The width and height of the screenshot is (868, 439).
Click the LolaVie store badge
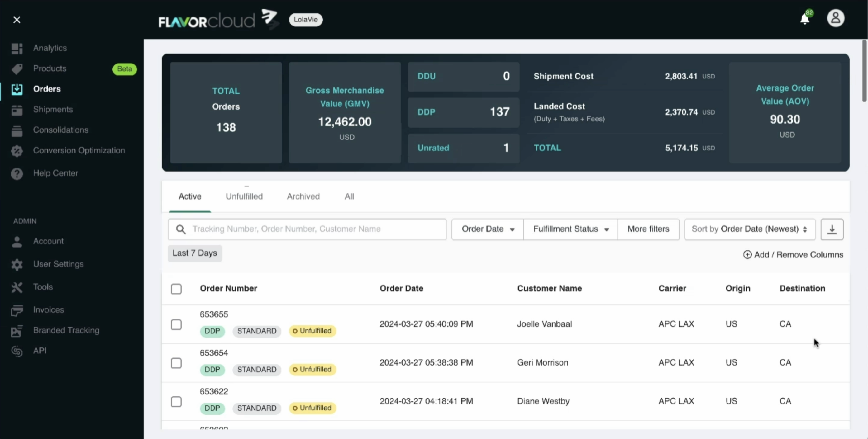coord(306,20)
